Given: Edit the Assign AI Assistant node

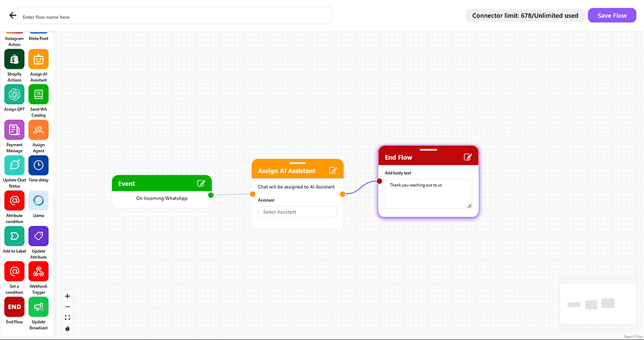Looking at the screenshot, I should pyautogui.click(x=333, y=170).
